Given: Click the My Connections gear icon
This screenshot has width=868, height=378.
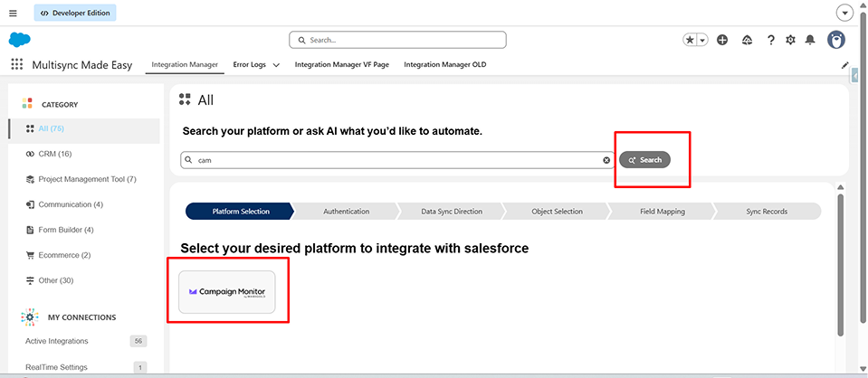Looking at the screenshot, I should (30, 317).
